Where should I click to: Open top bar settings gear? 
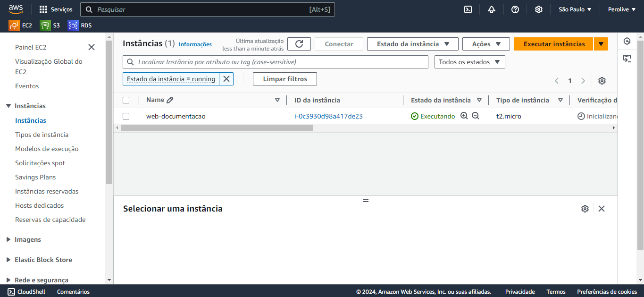(x=539, y=9)
